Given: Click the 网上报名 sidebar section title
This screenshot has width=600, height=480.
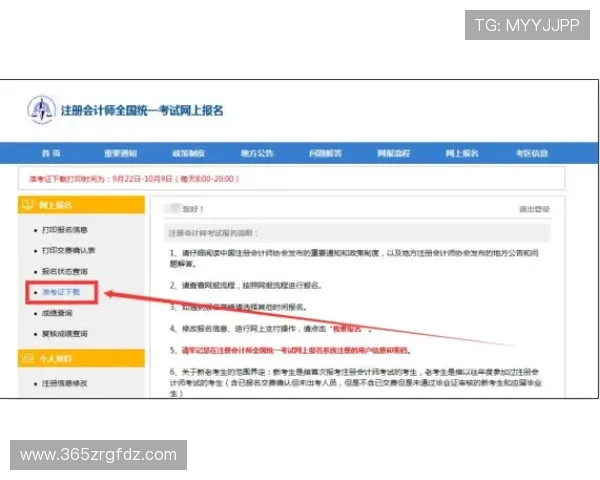Looking at the screenshot, I should (55, 205).
